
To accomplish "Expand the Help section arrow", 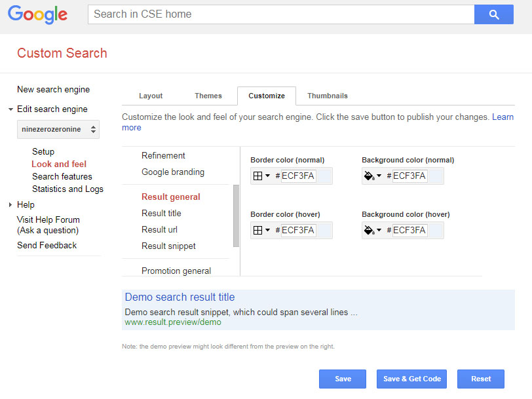I will (x=10, y=204).
